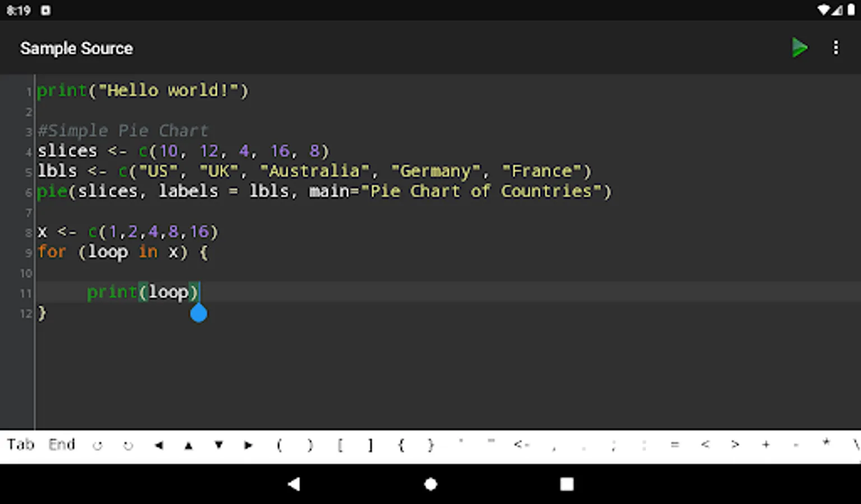Tap line number 2 in the gutter
This screenshot has width=861, height=504.
pyautogui.click(x=29, y=112)
